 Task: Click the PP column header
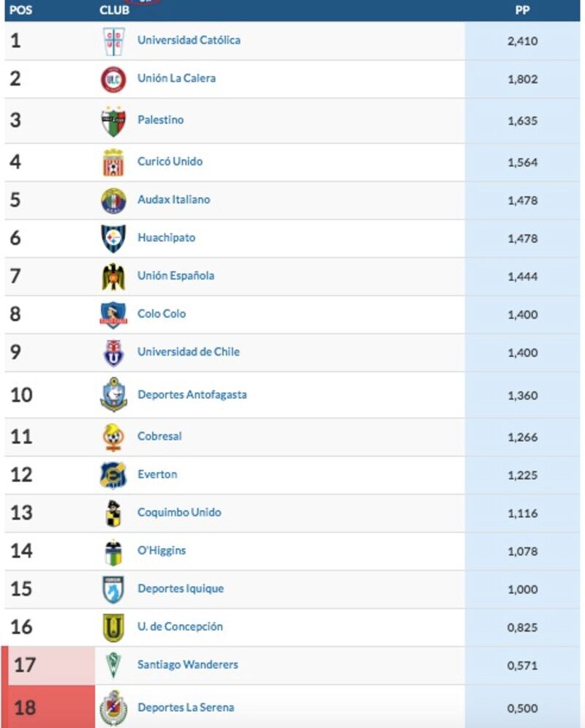pos(522,10)
